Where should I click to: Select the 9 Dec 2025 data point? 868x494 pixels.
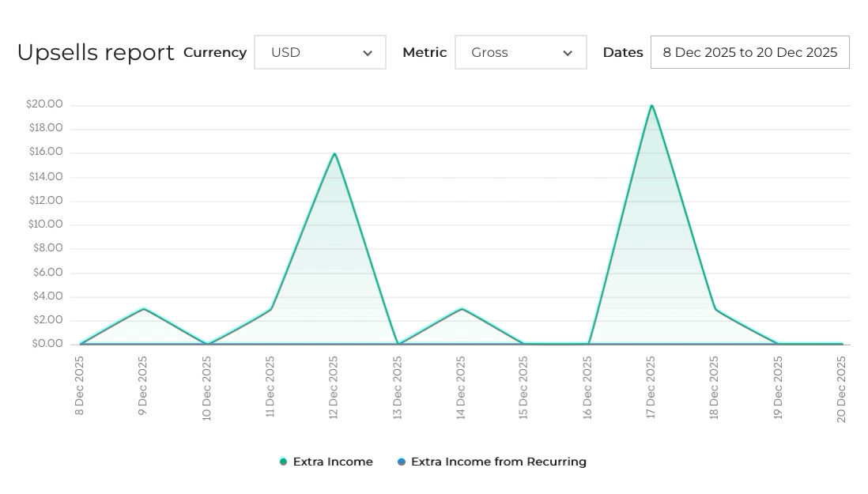[144, 308]
